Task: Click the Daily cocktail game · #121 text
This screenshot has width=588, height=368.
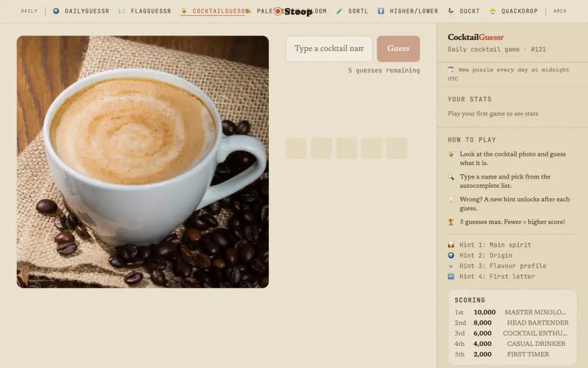Action: [497, 49]
